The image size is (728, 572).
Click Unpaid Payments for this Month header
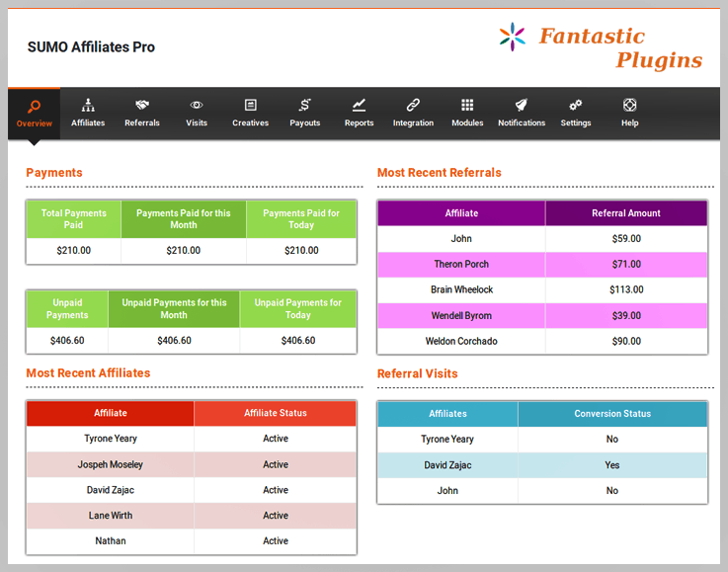point(174,309)
